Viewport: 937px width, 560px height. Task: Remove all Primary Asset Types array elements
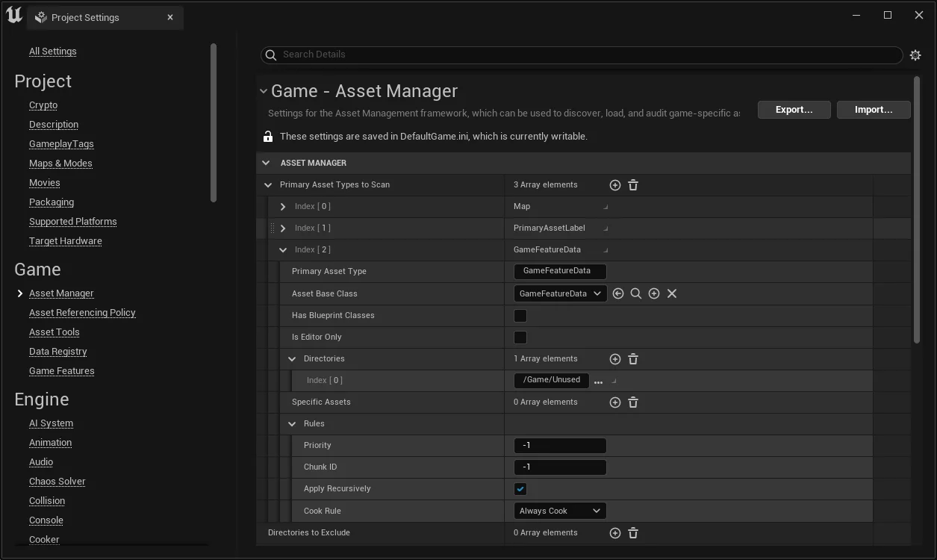click(x=633, y=185)
